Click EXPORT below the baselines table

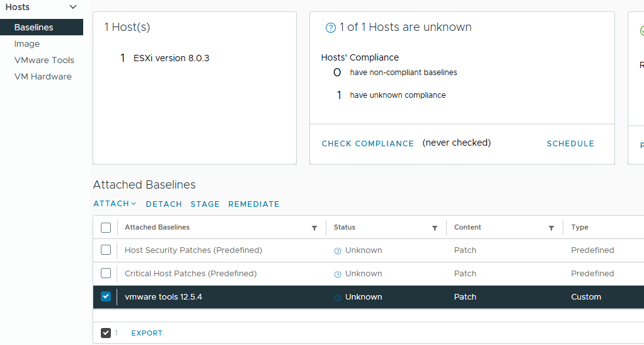pos(147,333)
